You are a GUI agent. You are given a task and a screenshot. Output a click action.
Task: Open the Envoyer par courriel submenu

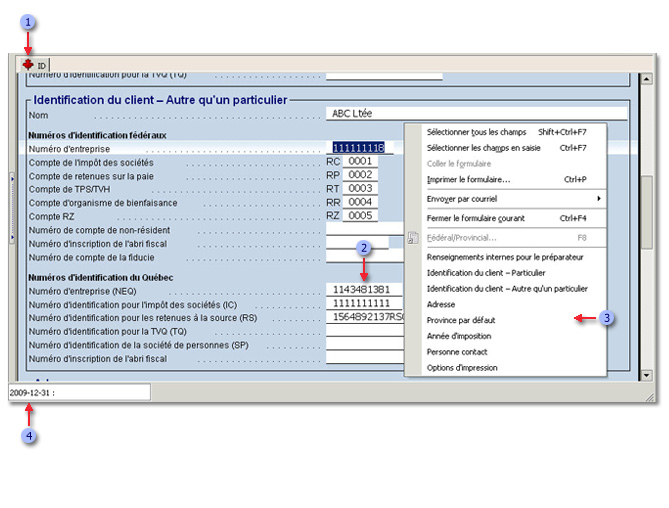pos(506,199)
